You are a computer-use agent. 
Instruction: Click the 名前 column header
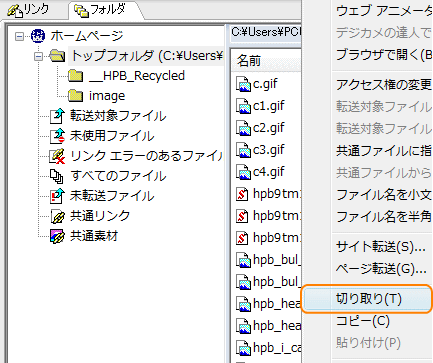click(266, 61)
